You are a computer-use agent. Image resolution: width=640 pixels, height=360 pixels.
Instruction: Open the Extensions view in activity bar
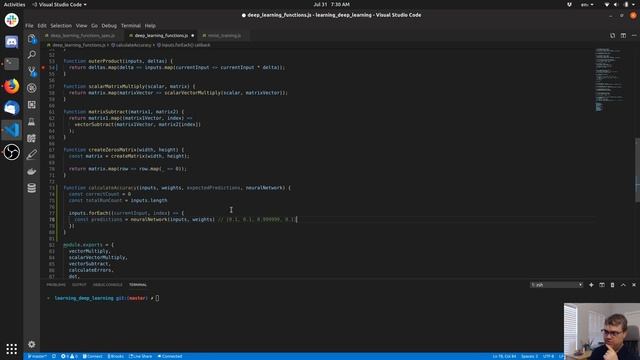tap(32, 104)
